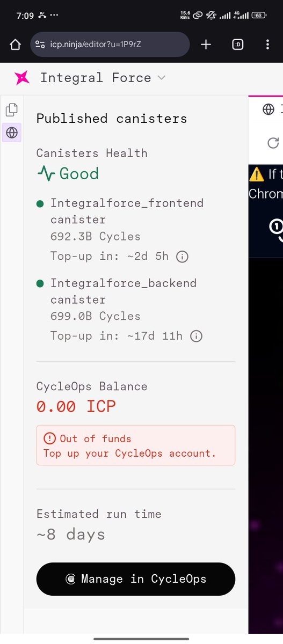
Task: Click the site settings icon in address bar
Action: [40, 45]
